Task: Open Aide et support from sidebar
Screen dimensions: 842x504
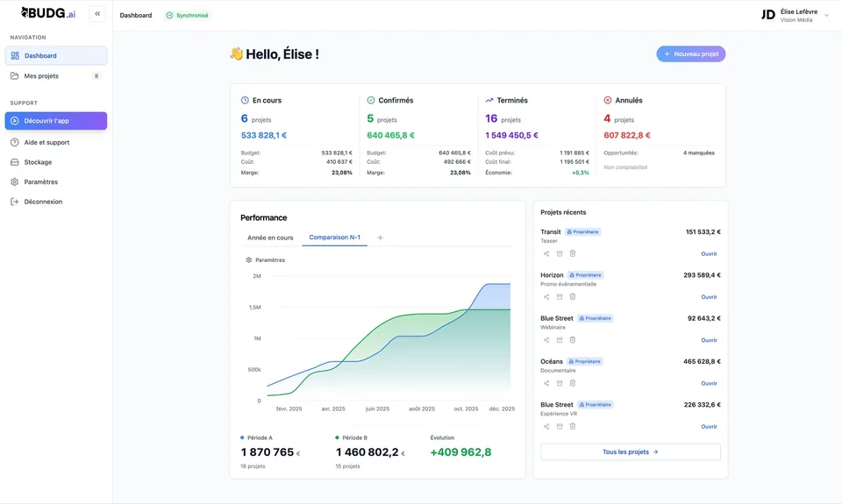Action: 46,142
